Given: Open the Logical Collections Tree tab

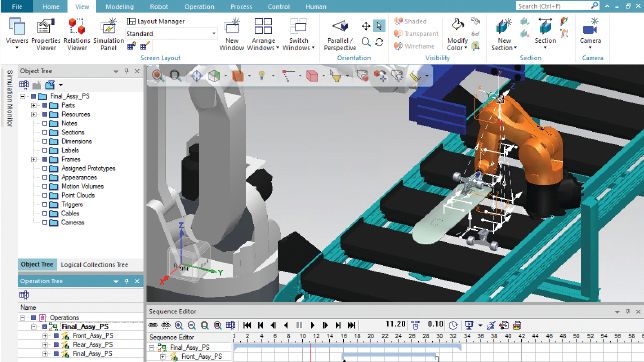Looking at the screenshot, I should click(x=94, y=265).
